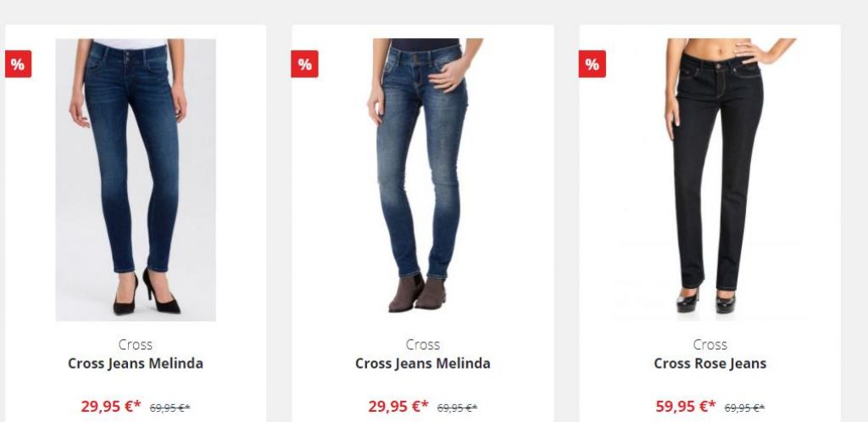Click the struck-through 69,95 € on middle card
The width and height of the screenshot is (868, 422).
tap(457, 408)
